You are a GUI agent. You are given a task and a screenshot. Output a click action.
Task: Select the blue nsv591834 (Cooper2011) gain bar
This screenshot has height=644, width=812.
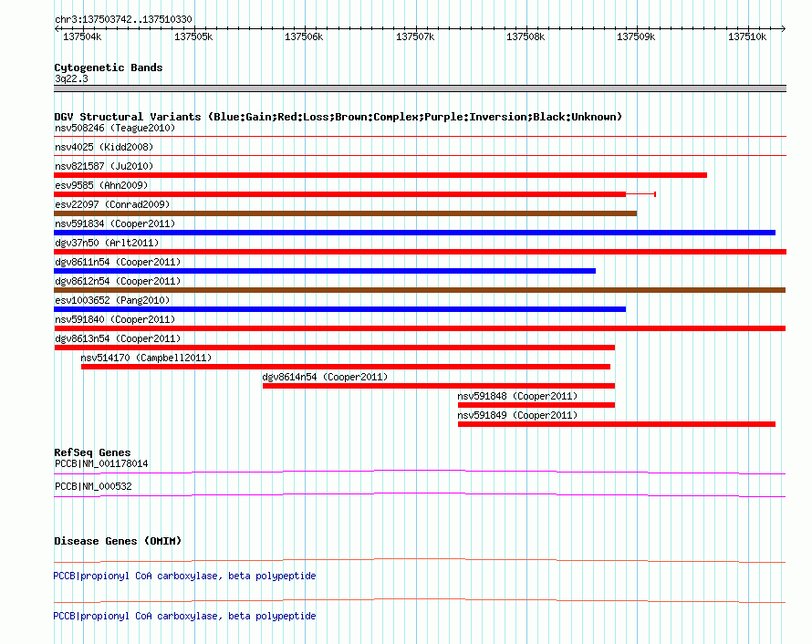(415, 233)
